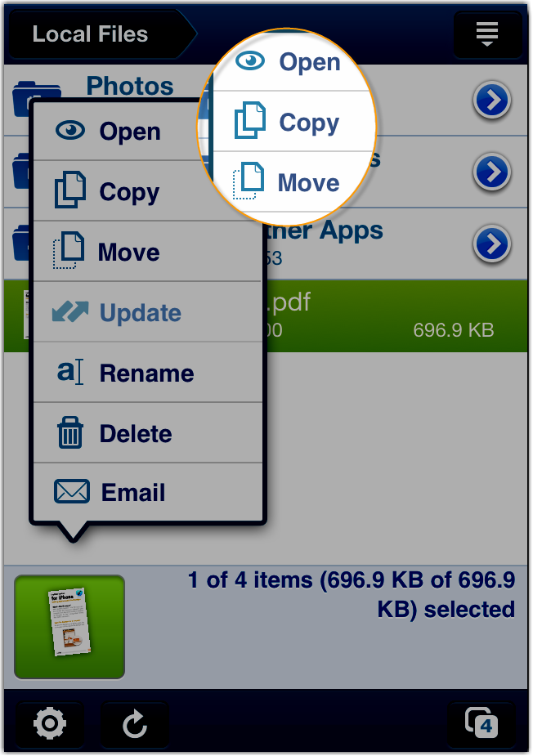The width and height of the screenshot is (533, 756).
Task: Choose Rename from the context menu
Action: [148, 372]
